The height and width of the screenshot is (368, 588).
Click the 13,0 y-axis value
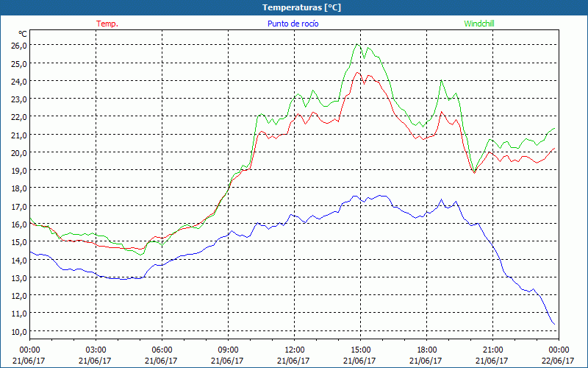(20, 278)
